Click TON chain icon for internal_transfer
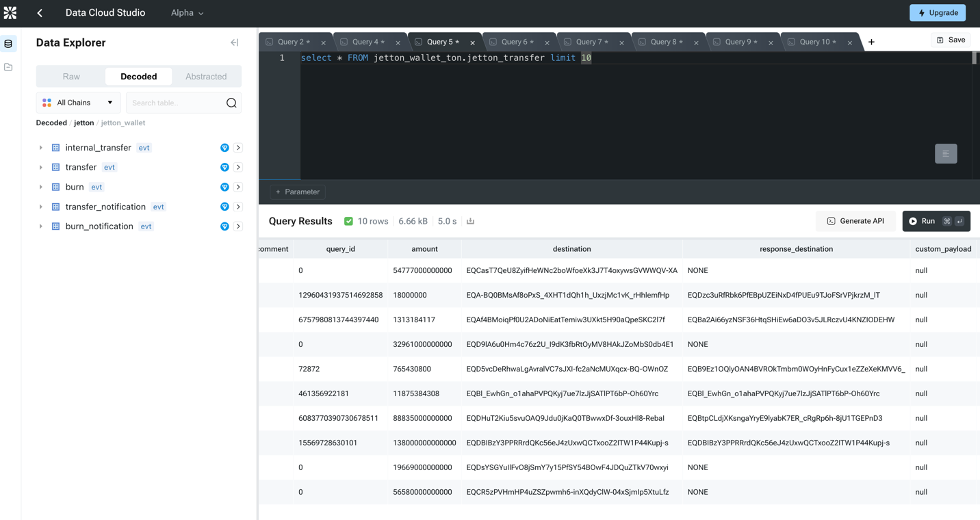Image resolution: width=980 pixels, height=520 pixels. 224,148
